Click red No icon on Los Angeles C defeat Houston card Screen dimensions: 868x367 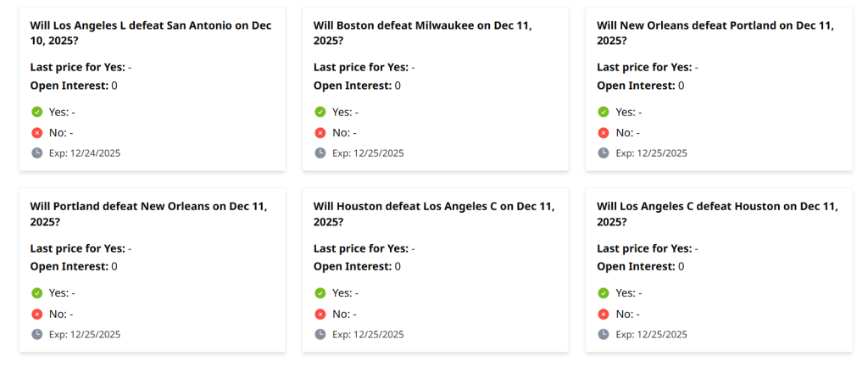point(604,314)
